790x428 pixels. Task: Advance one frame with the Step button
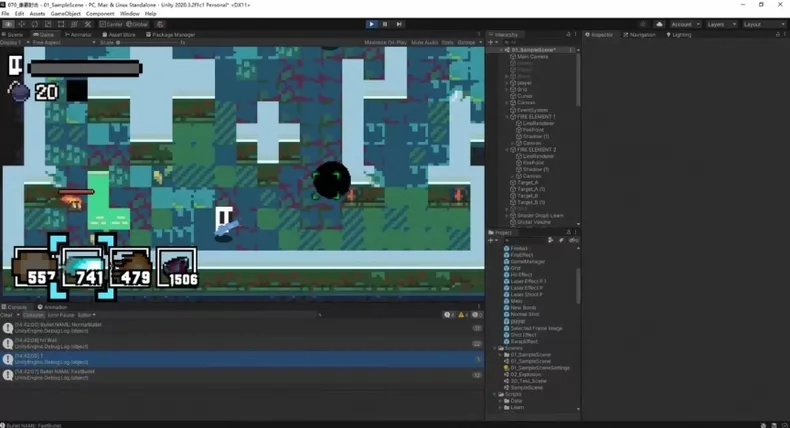(x=399, y=24)
